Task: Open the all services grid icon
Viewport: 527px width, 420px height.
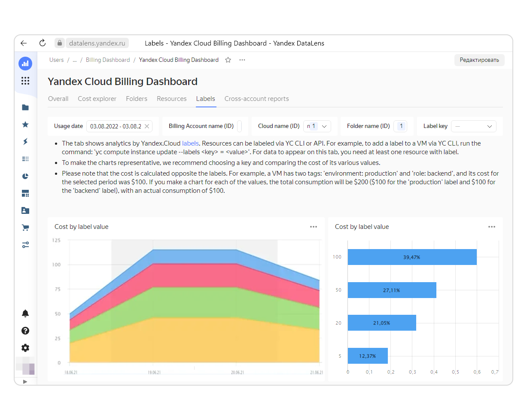Action: 25,81
